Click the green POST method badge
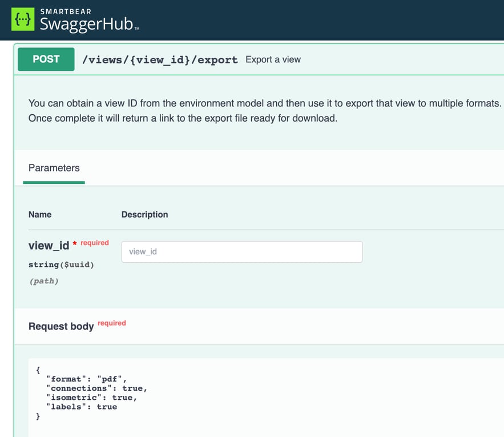 (46, 59)
